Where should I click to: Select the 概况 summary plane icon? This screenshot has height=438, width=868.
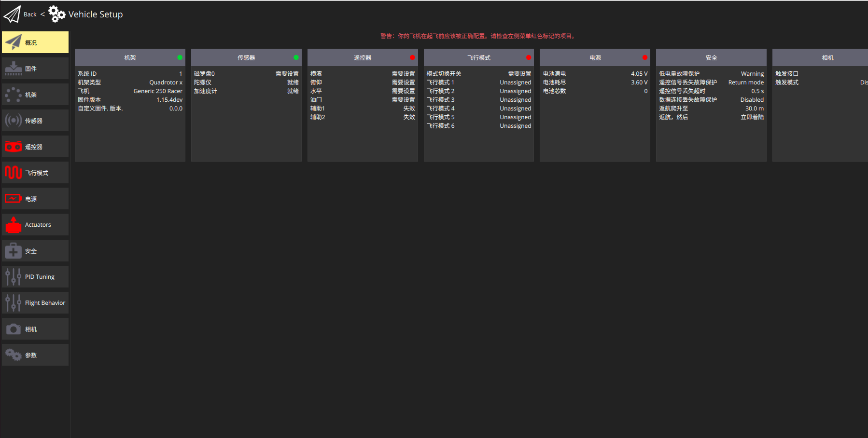point(14,42)
